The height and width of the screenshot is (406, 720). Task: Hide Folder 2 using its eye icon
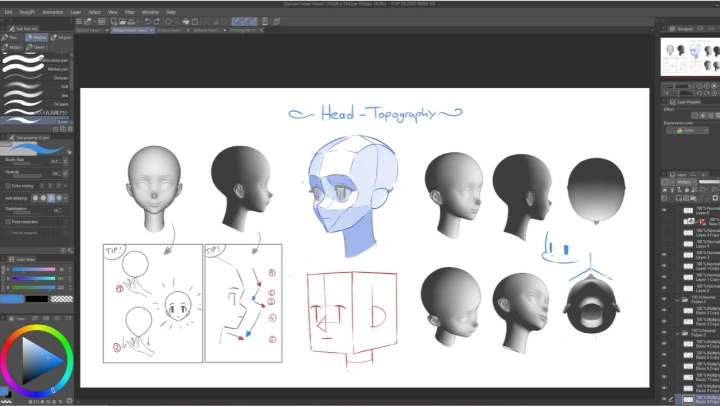point(664,299)
